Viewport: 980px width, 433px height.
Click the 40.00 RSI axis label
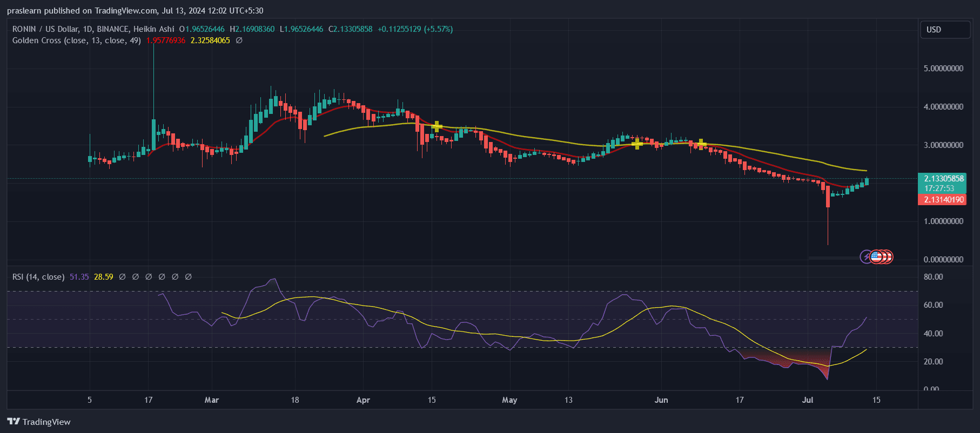click(934, 334)
